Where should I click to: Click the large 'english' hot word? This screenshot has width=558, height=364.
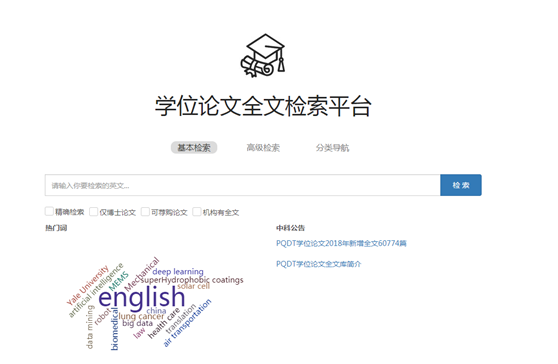click(142, 297)
